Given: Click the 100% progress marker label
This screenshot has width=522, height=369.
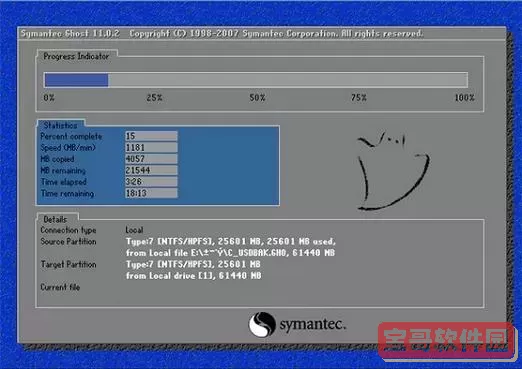Looking at the screenshot, I should click(x=464, y=98).
